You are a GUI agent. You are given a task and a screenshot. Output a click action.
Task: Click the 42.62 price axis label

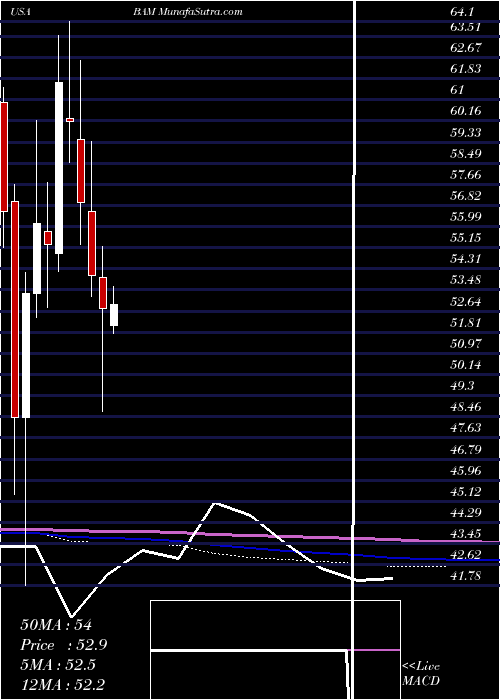coord(466,555)
